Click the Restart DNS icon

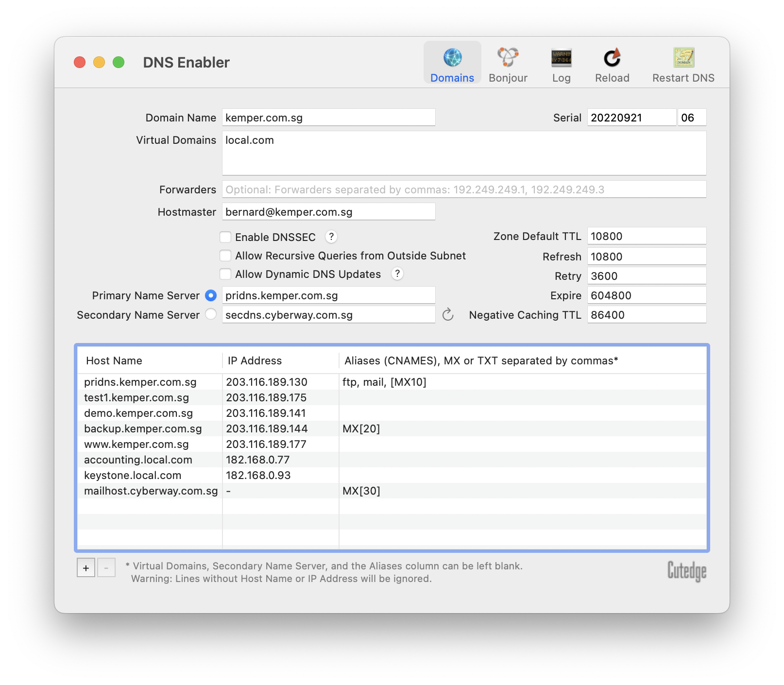683,58
